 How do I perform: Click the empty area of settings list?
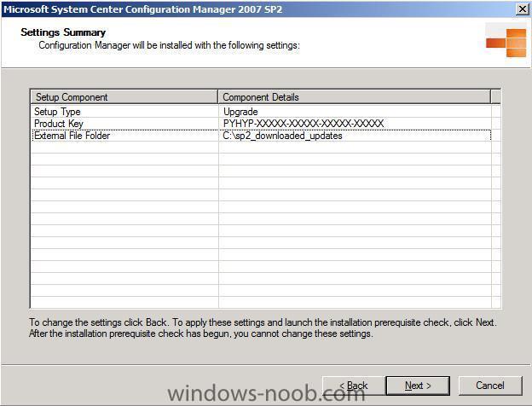[261, 224]
